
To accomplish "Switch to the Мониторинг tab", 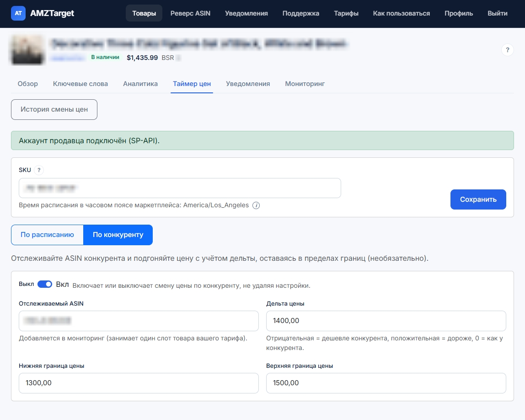I will click(305, 84).
